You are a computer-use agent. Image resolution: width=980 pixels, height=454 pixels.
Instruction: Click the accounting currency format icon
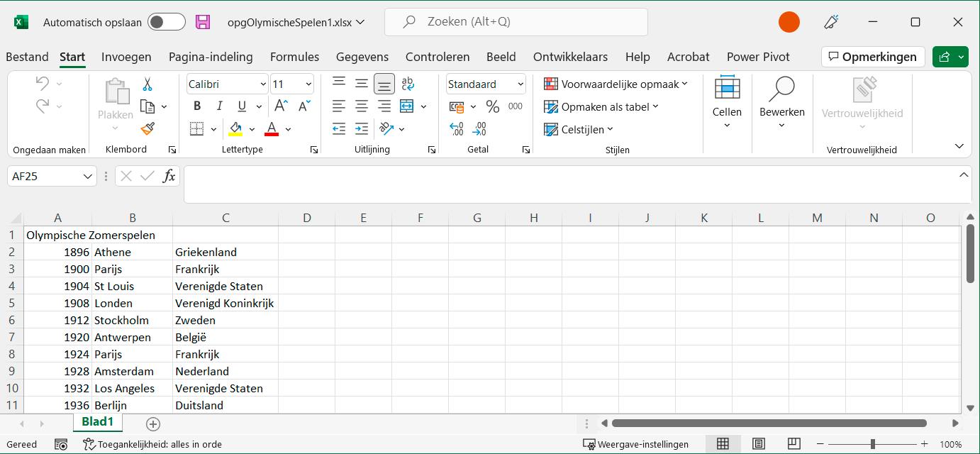(x=457, y=107)
